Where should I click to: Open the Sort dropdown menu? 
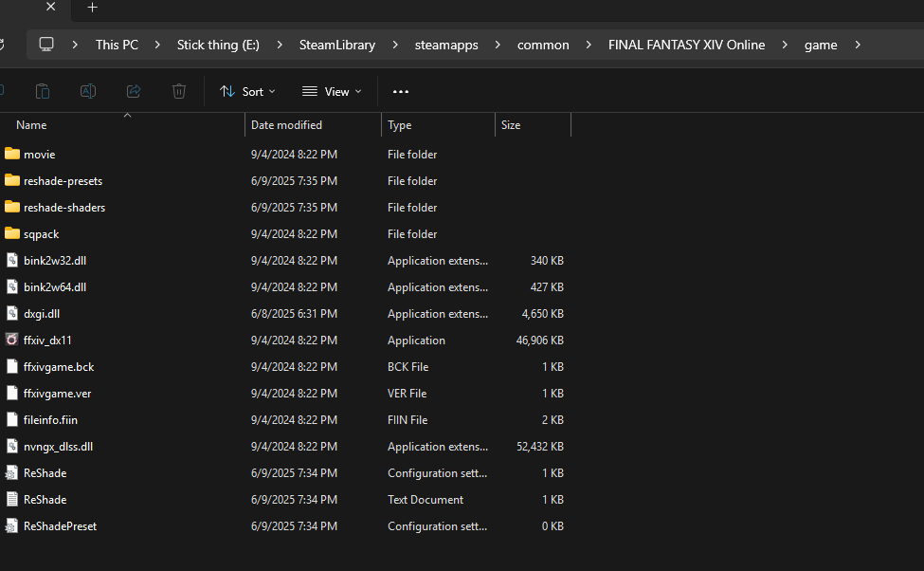tap(247, 91)
